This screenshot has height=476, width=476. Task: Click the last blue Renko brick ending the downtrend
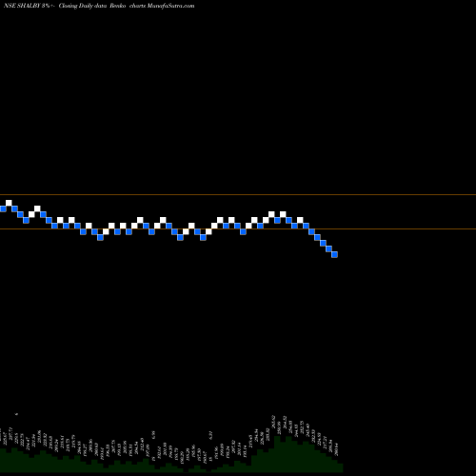[x=334, y=254]
